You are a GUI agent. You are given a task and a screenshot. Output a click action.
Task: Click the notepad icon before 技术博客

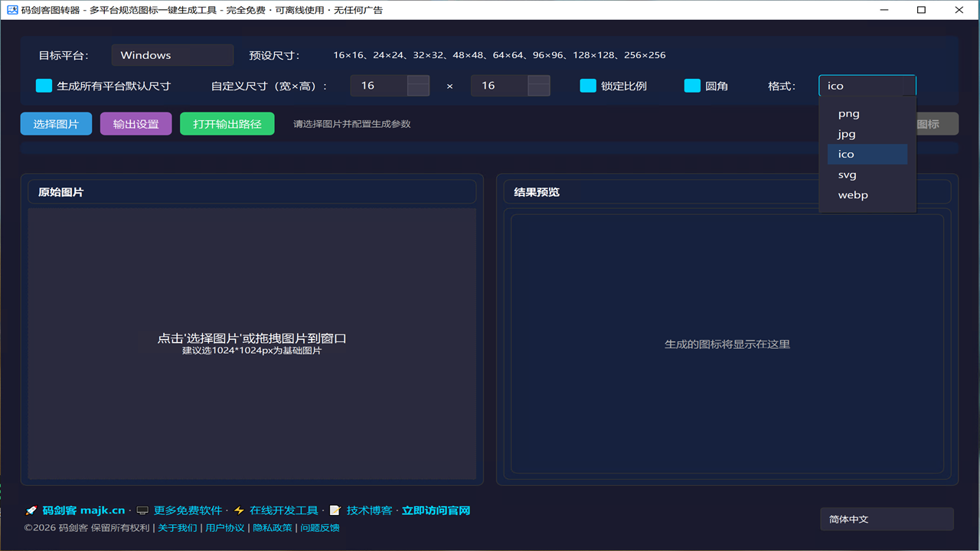(x=335, y=510)
